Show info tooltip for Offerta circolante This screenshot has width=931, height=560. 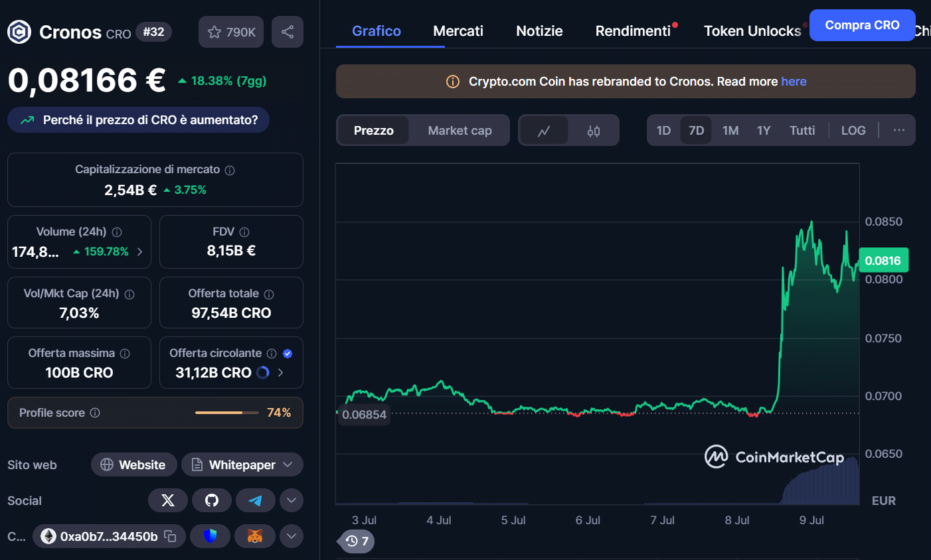pyautogui.click(x=272, y=354)
